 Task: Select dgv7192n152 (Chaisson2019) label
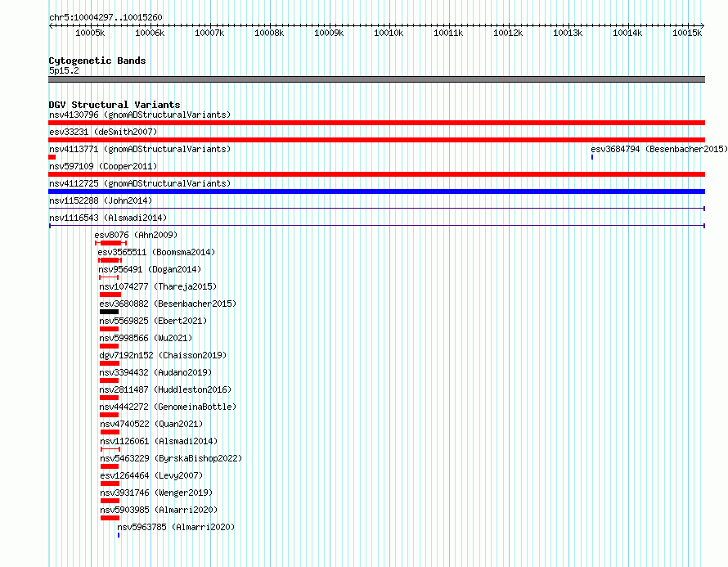click(163, 355)
